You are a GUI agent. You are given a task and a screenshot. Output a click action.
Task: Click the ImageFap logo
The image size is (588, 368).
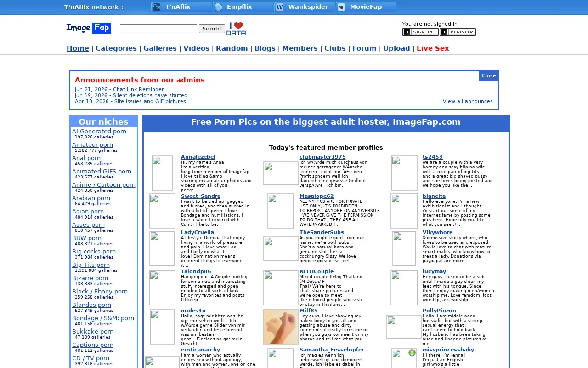[x=89, y=28]
